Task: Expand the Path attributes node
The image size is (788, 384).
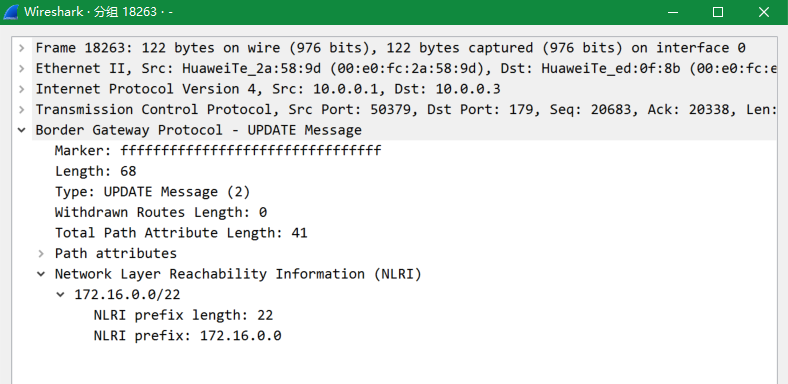Action: pyautogui.click(x=41, y=253)
